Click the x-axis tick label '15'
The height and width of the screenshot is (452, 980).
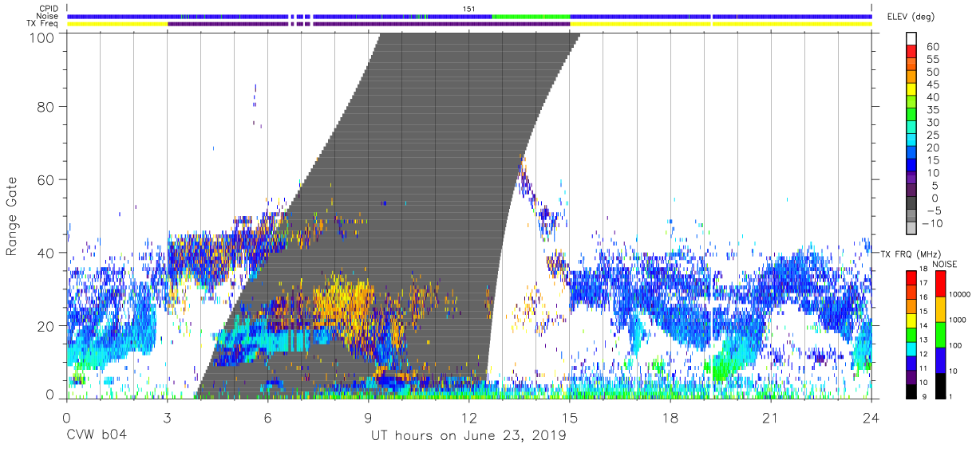[570, 418]
